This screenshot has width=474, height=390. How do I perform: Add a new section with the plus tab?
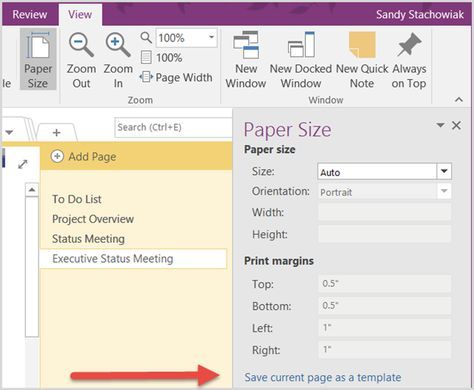click(x=57, y=133)
